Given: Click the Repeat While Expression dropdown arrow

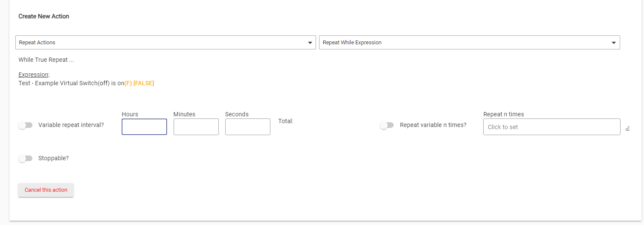Looking at the screenshot, I should point(614,43).
